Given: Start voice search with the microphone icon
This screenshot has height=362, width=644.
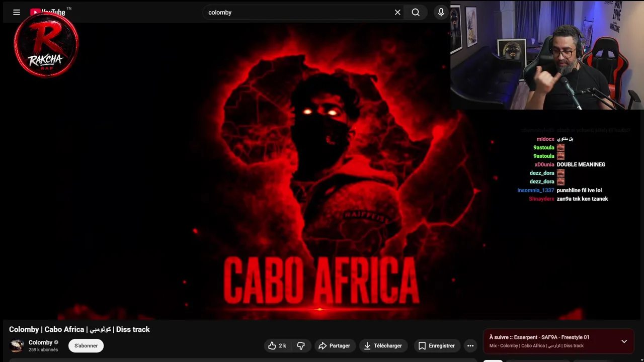Looking at the screenshot, I should 441,13.
